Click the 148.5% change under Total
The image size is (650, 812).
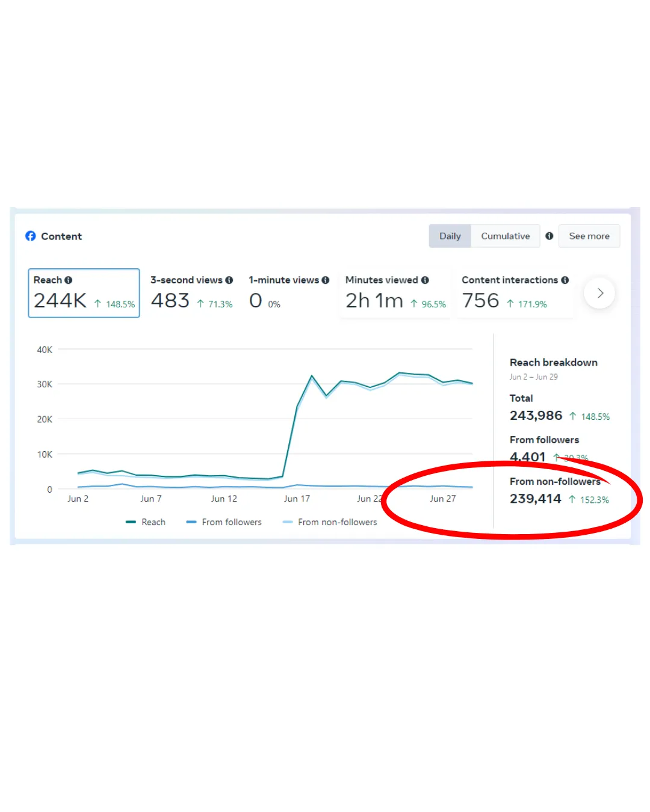[x=590, y=416]
